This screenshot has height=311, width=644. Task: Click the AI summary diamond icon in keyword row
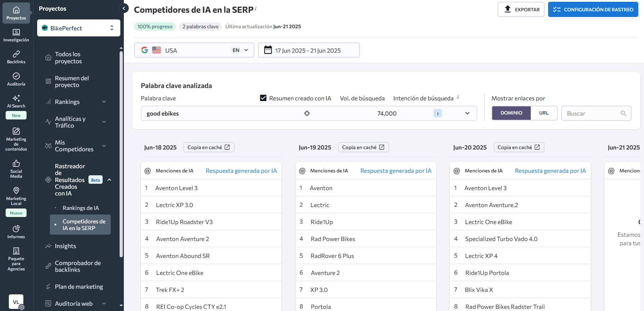tap(307, 113)
